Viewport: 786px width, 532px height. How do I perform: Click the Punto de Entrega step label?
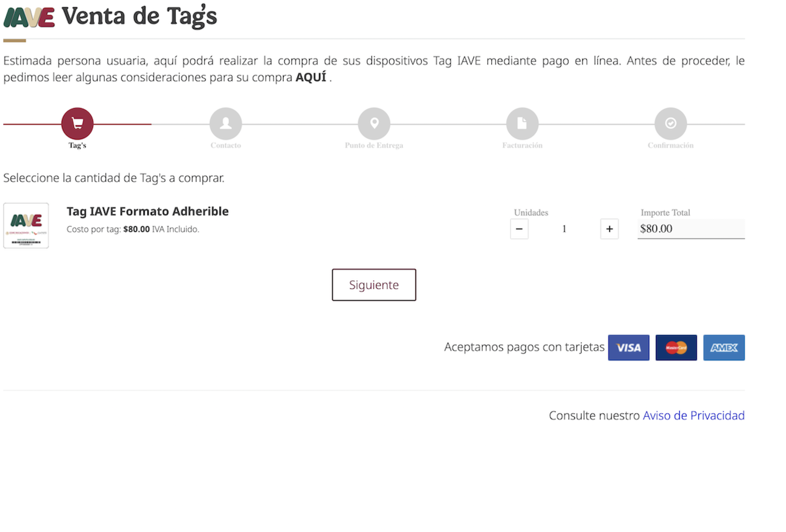click(374, 146)
